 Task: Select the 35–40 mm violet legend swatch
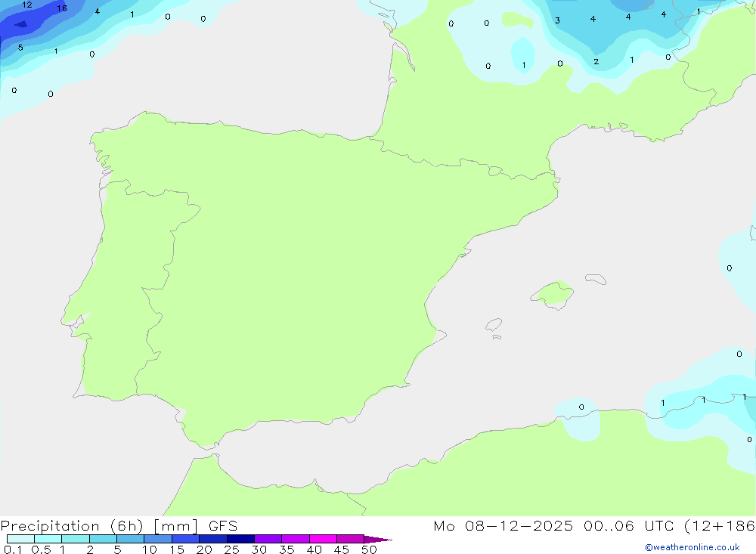pyautogui.click(x=295, y=539)
